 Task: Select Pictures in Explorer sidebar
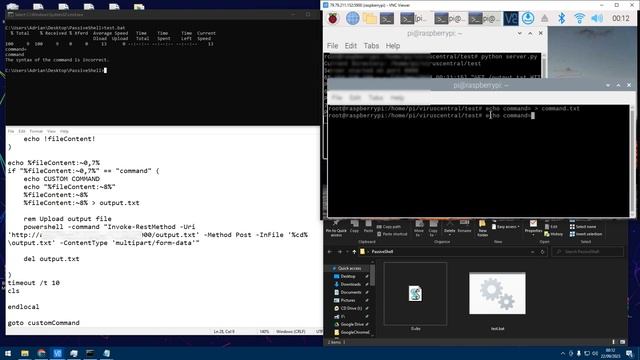[x=348, y=300]
